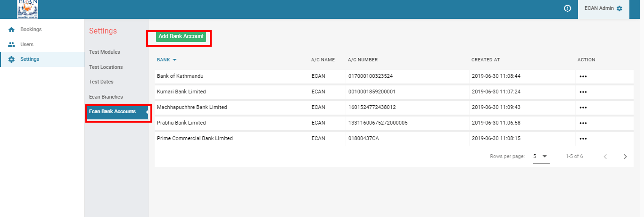The height and width of the screenshot is (217, 644).
Task: Click account number 017000100323524
Action: [x=370, y=76]
